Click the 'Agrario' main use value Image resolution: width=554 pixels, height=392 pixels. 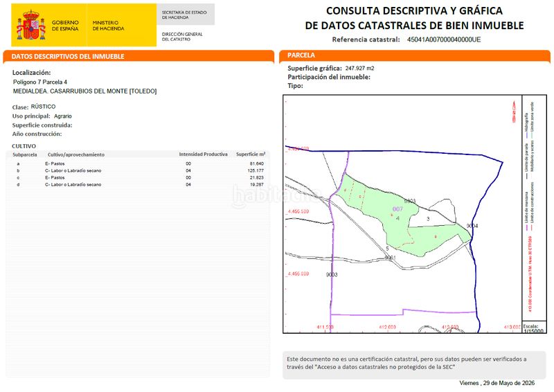[63, 116]
